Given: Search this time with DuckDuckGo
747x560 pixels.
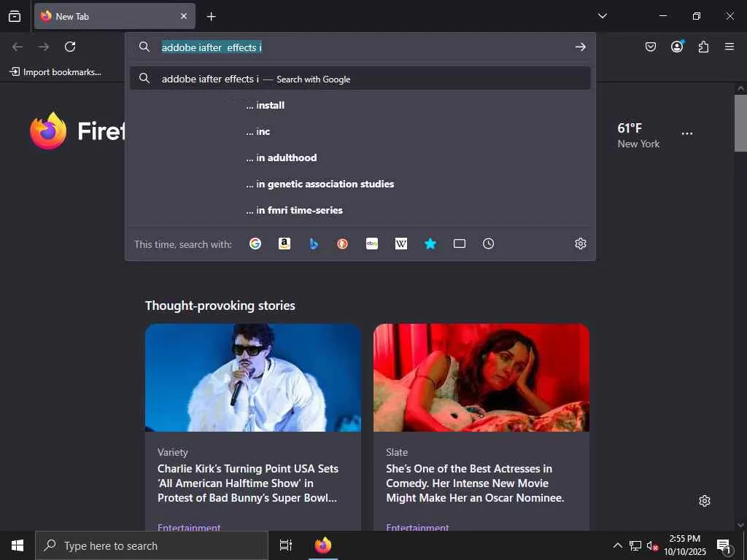Looking at the screenshot, I should 343,244.
